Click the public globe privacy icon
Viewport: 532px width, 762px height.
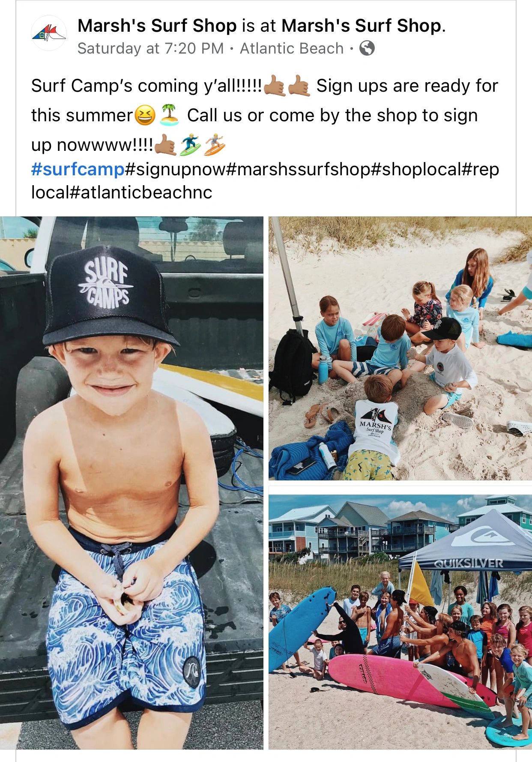[x=367, y=48]
